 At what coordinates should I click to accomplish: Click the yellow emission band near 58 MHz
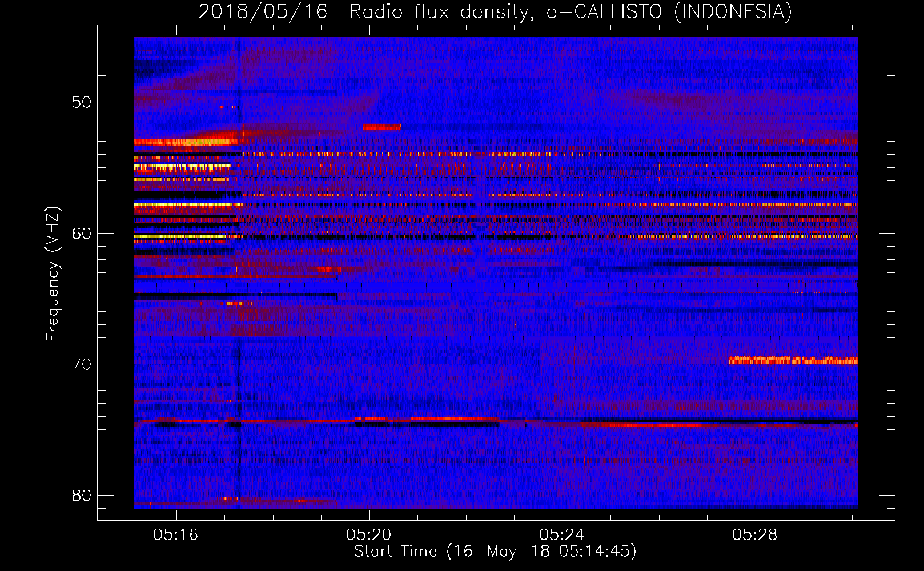[x=188, y=204]
